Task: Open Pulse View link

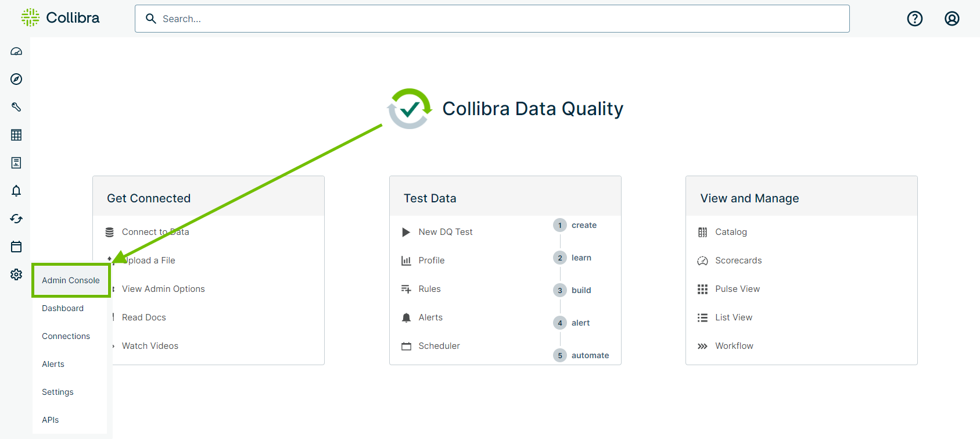Action: 737,289
